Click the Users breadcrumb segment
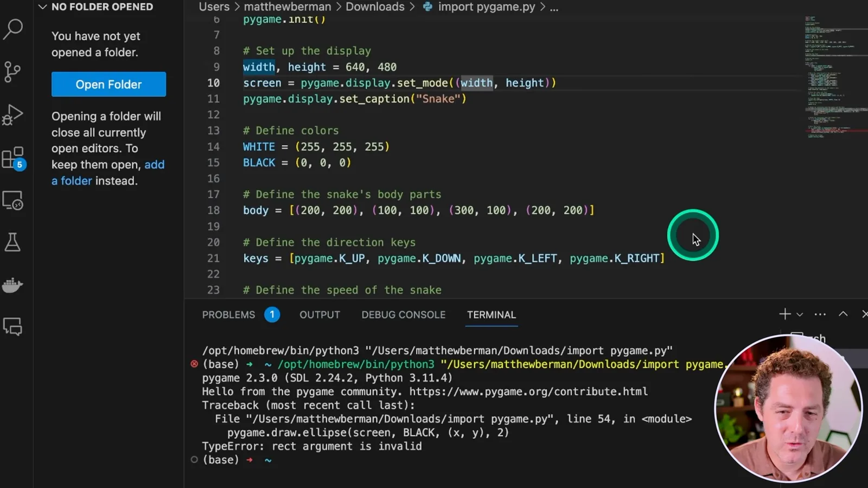Viewport: 868px width, 488px height. pos(214,7)
